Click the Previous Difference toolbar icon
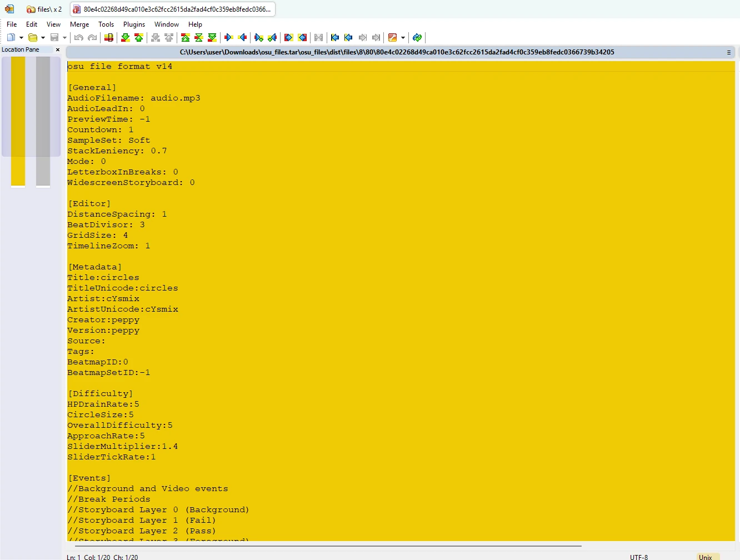This screenshot has height=560, width=740. (x=139, y=37)
